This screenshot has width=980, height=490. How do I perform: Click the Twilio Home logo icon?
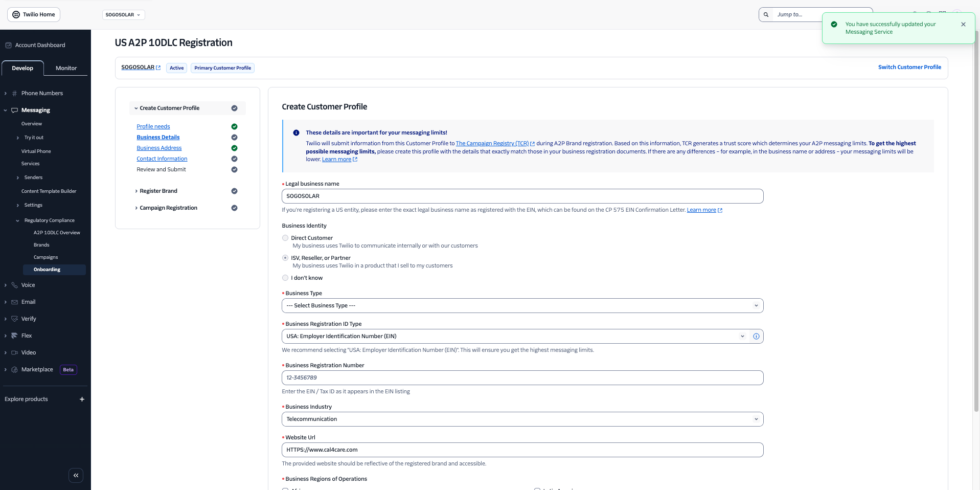(x=15, y=14)
